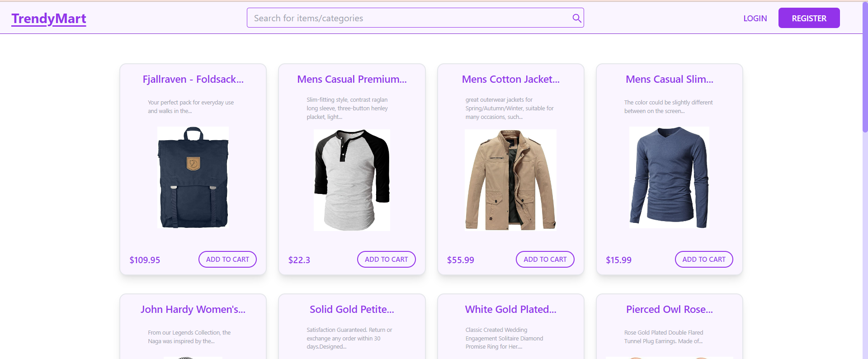Add Fjallraven Foldsack to cart
Screen dimensions: 868x359
click(227, 260)
